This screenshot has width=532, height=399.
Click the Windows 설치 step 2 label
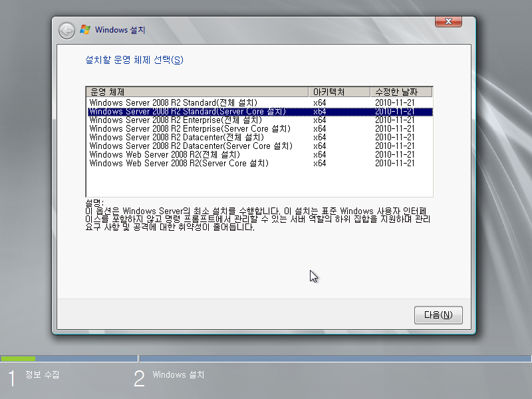click(178, 374)
